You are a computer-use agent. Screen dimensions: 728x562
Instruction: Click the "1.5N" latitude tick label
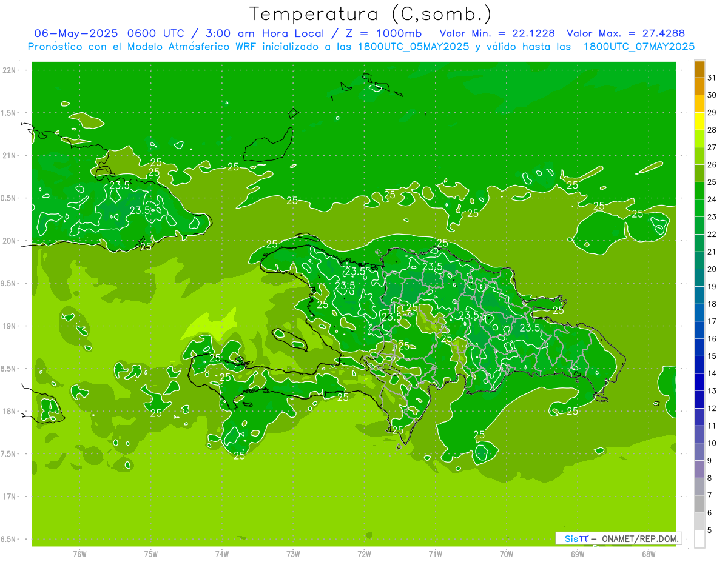9,113
